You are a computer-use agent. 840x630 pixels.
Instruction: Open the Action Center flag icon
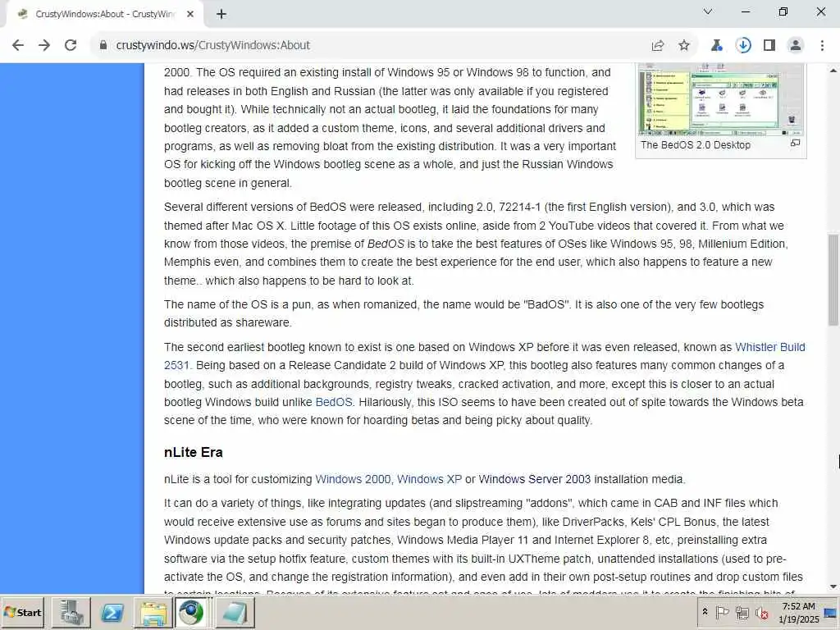pyautogui.click(x=722, y=612)
